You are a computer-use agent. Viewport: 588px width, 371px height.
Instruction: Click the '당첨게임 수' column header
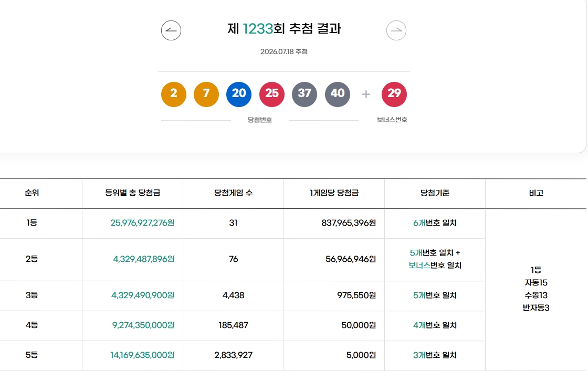tap(233, 193)
